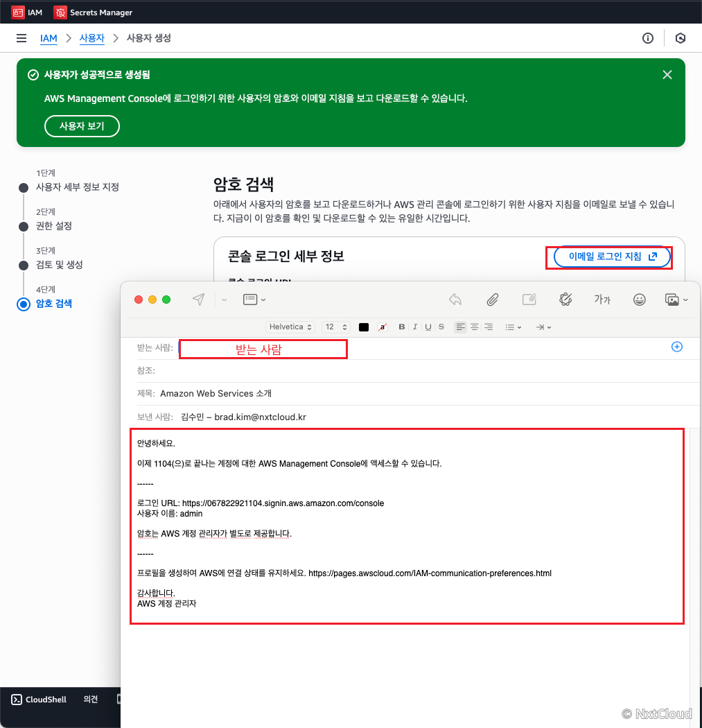
Task: Select step 3 검토 및 생성
Action: [60, 265]
